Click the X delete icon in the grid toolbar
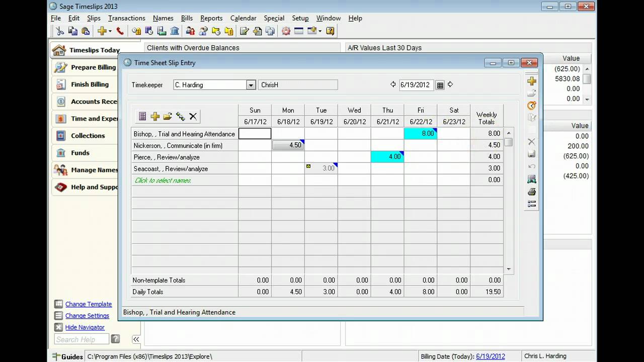The width and height of the screenshot is (644, 362). 193,116
